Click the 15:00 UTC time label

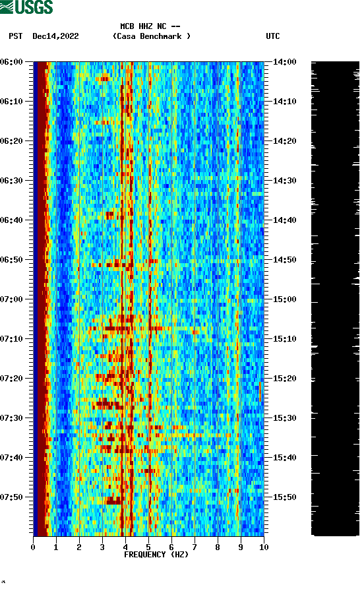[x=285, y=299]
